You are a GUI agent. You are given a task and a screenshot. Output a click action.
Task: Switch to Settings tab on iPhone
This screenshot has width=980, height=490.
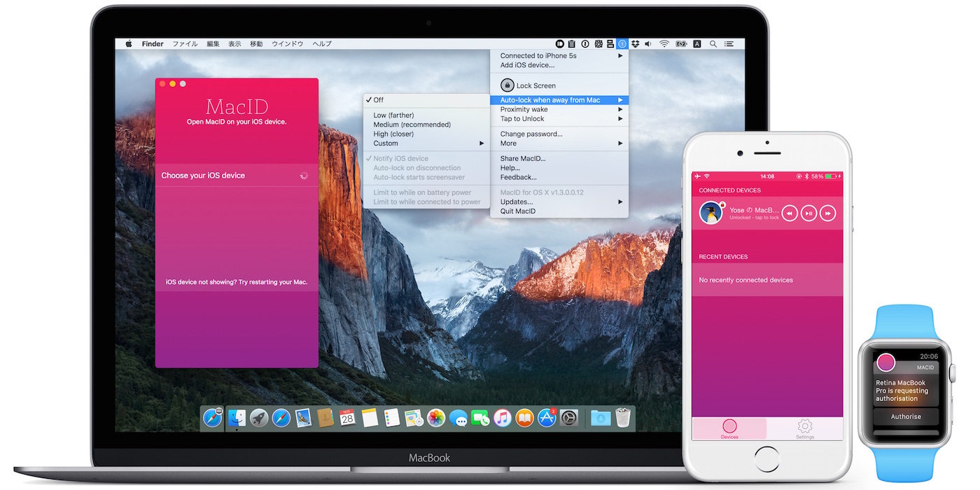(x=805, y=429)
